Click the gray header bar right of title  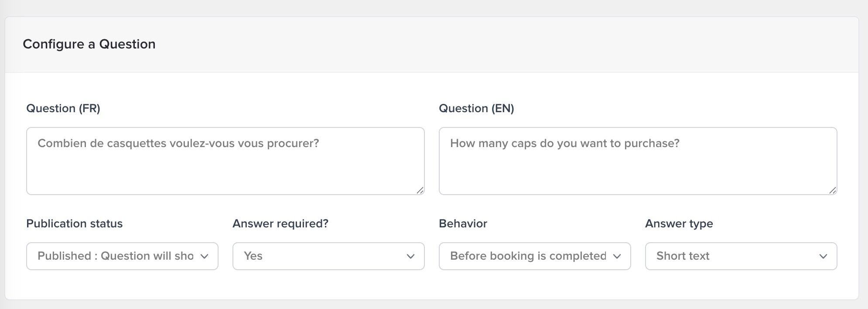click(x=523, y=45)
